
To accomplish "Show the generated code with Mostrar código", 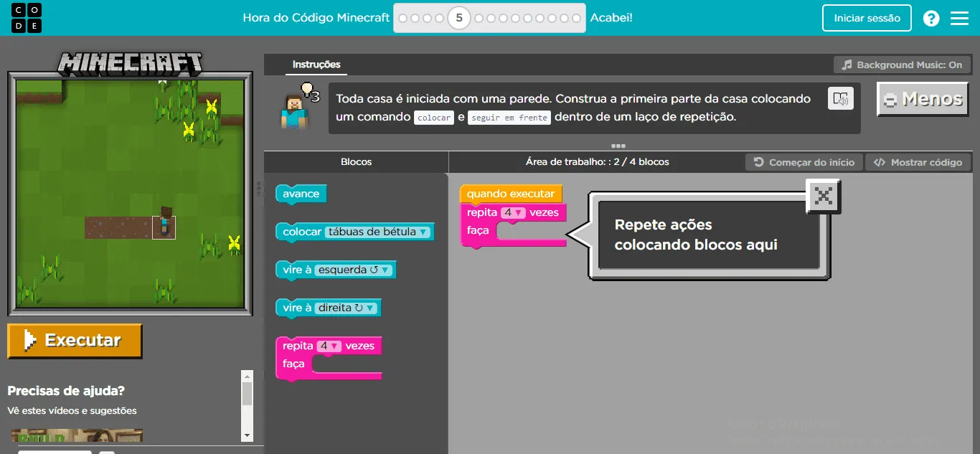I will [x=918, y=162].
